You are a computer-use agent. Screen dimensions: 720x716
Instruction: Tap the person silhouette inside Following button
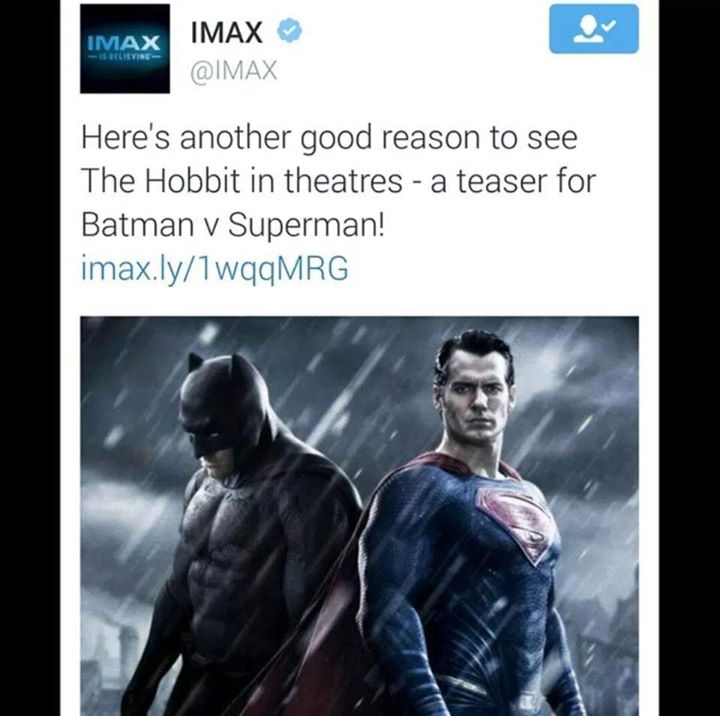[587, 29]
